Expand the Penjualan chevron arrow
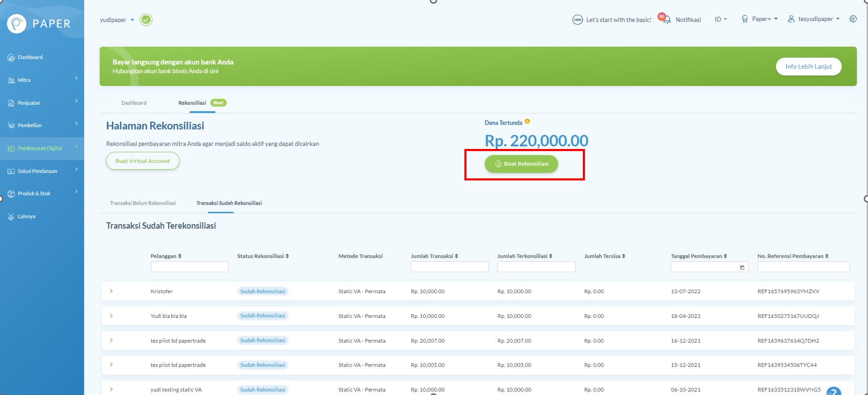 tap(77, 101)
